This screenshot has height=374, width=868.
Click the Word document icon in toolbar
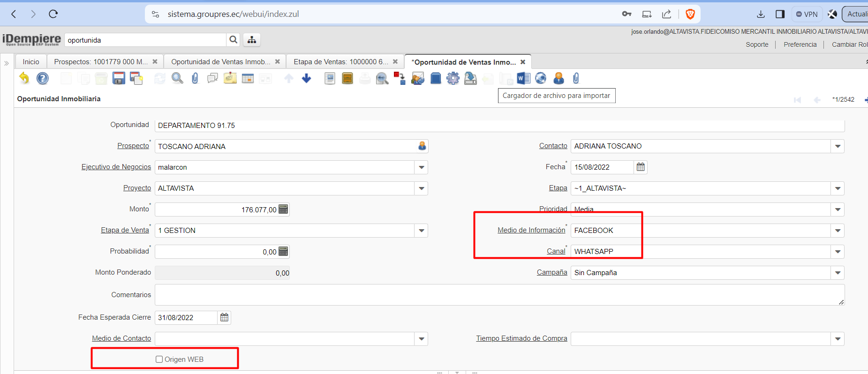[x=523, y=78]
